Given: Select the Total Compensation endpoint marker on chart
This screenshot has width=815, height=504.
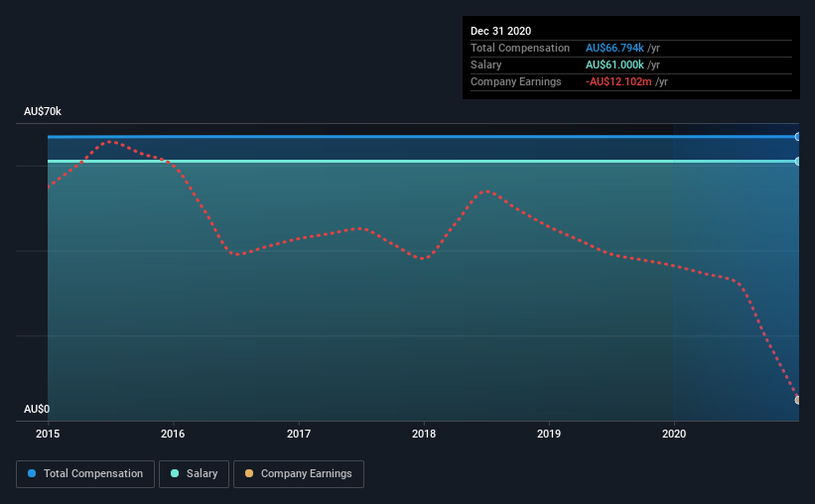Looking at the screenshot, I should tap(797, 137).
